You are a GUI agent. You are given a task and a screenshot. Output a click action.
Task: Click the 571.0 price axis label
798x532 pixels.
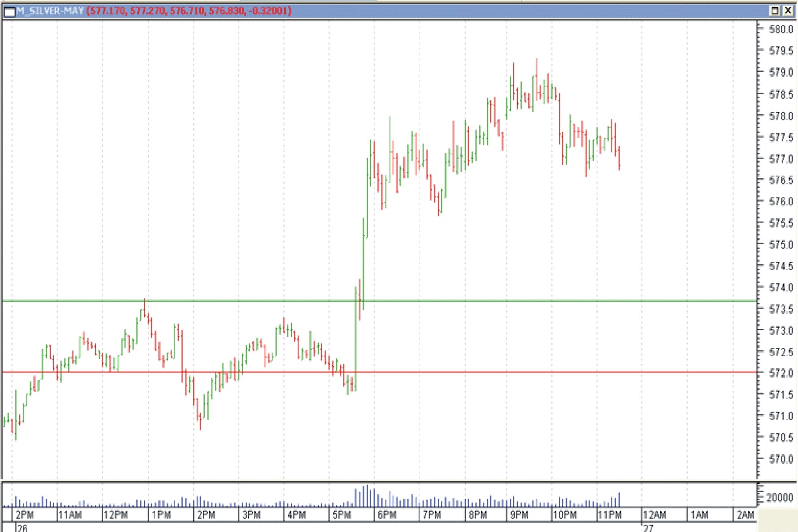pos(781,416)
